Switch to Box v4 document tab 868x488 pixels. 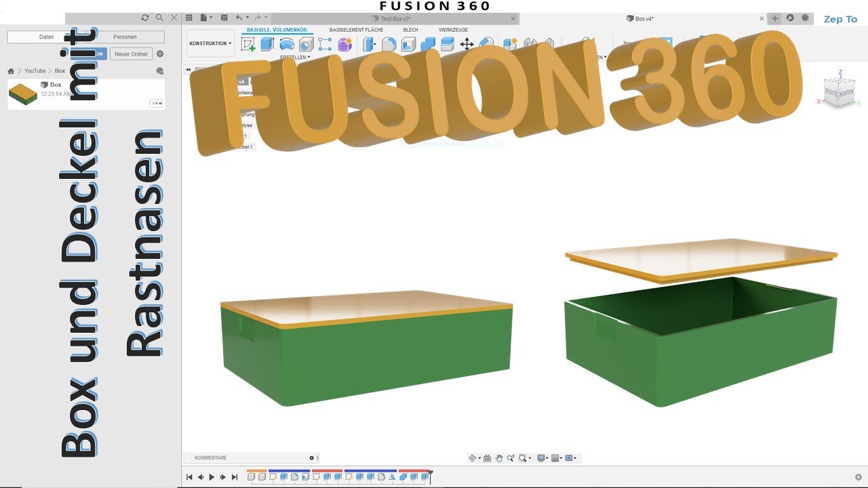(639, 18)
